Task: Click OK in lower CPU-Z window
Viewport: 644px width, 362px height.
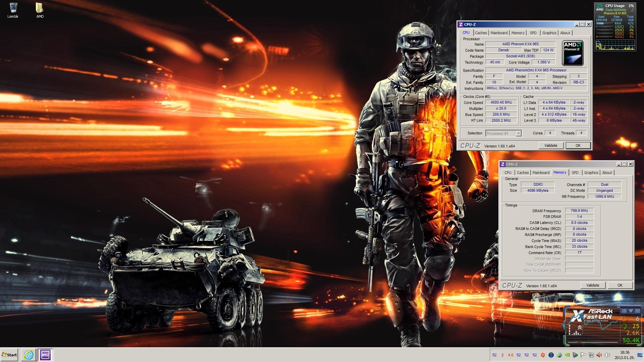Action: coord(620,285)
